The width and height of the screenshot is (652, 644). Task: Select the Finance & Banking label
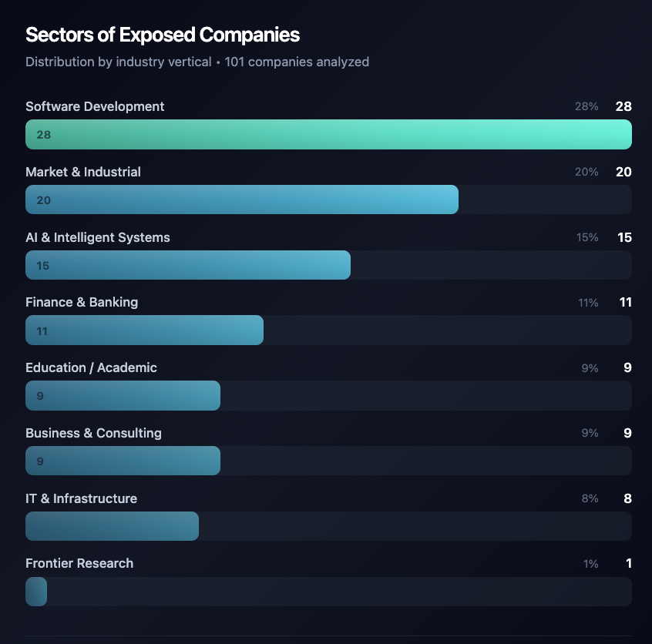[x=82, y=302]
